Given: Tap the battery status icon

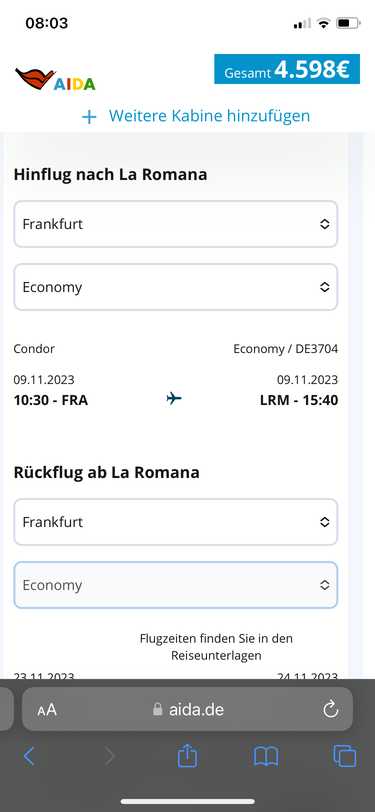Looking at the screenshot, I should point(348,23).
